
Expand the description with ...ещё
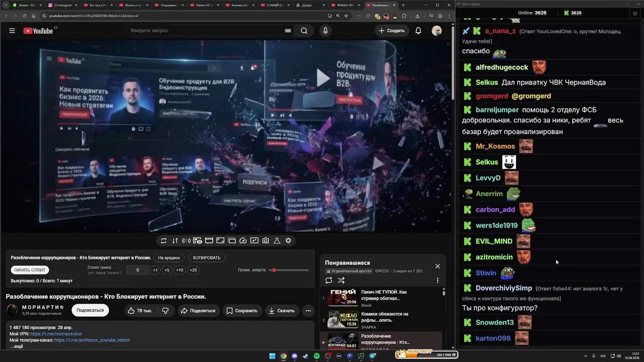17,346
